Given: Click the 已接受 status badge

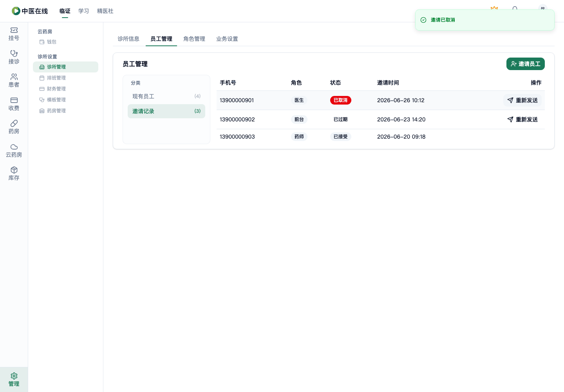Looking at the screenshot, I should point(341,137).
